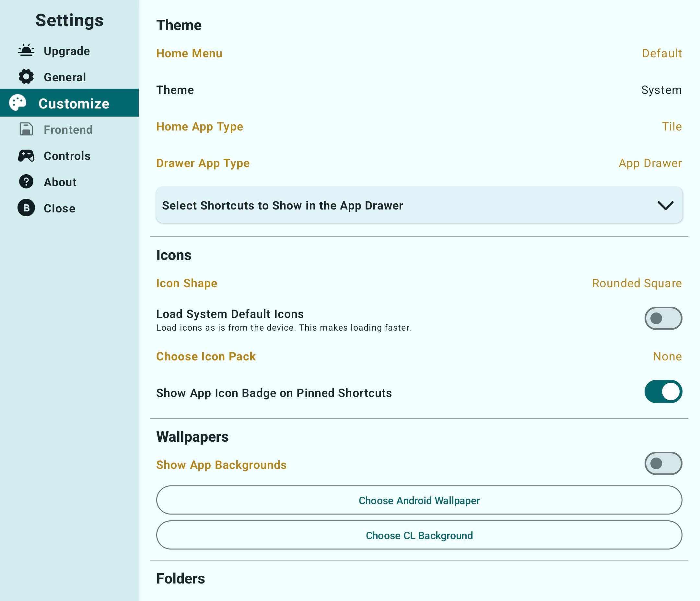Click the Wallpapers section heading
The image size is (700, 601).
192,437
